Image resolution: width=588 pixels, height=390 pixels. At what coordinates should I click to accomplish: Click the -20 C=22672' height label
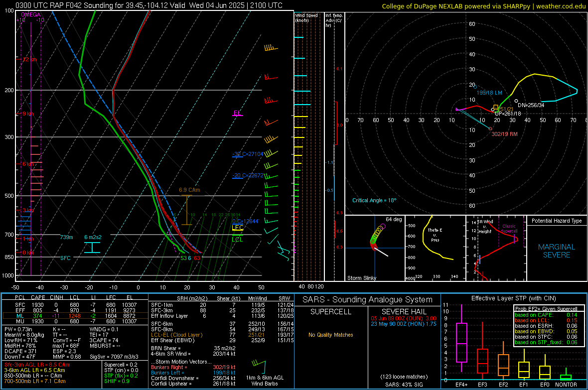coord(248,175)
